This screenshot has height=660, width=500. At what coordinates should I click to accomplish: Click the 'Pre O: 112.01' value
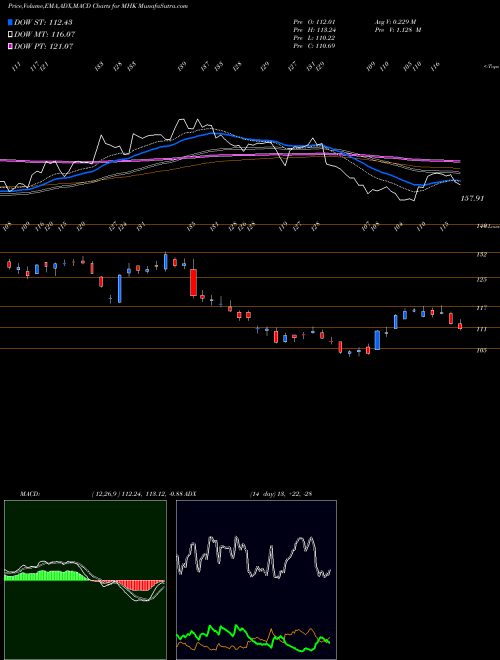[x=314, y=22]
